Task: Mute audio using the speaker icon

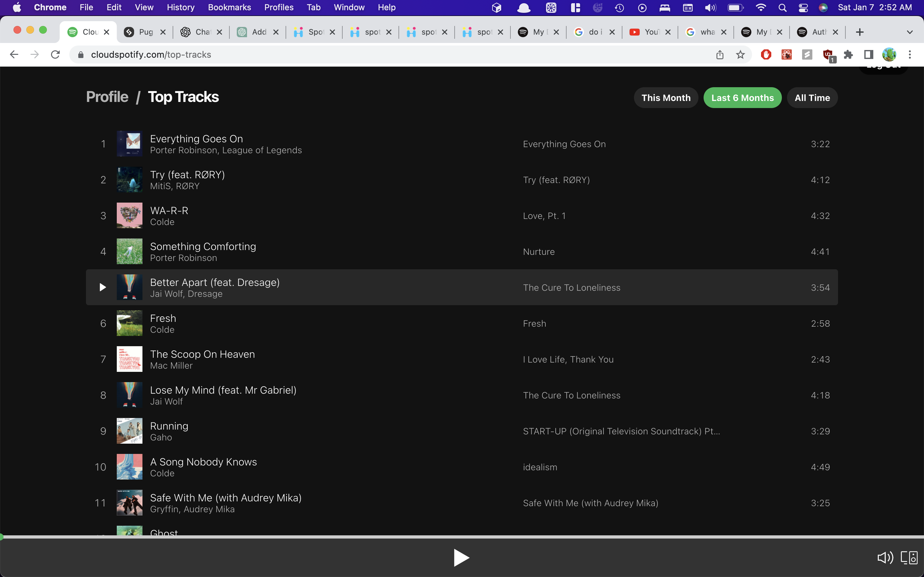Action: pos(885,557)
